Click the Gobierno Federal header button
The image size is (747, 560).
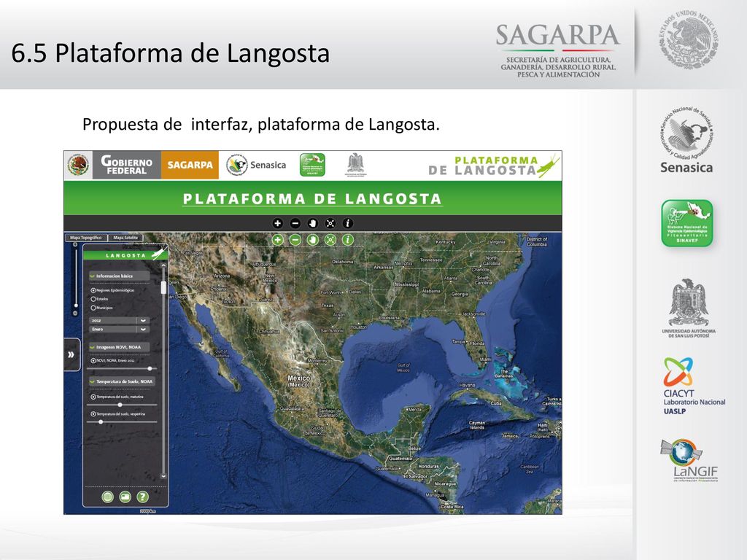pyautogui.click(x=127, y=165)
